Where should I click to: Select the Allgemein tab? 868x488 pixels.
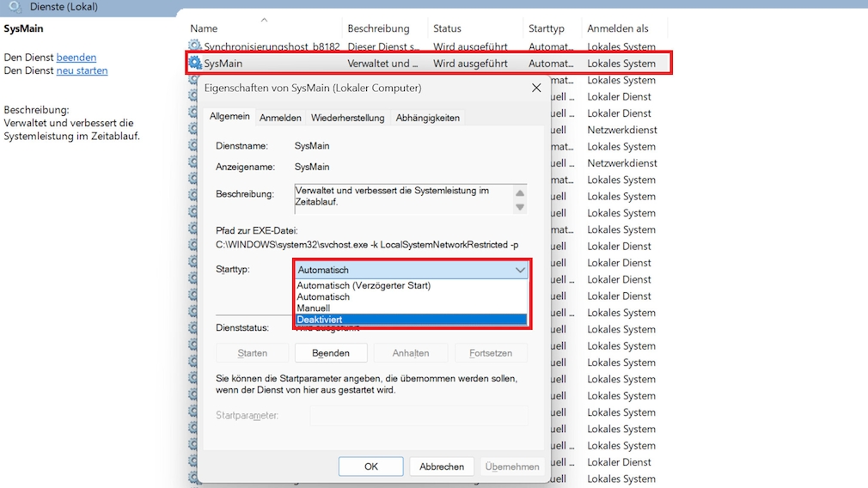click(229, 117)
